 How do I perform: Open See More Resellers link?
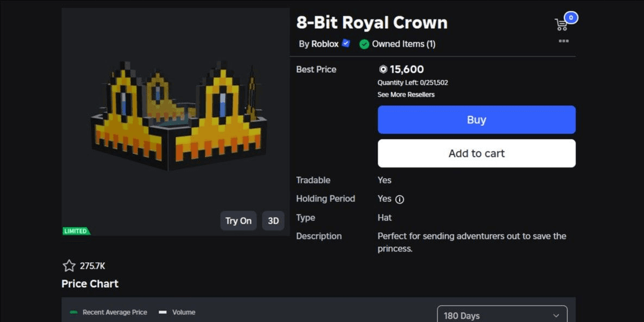point(406,95)
